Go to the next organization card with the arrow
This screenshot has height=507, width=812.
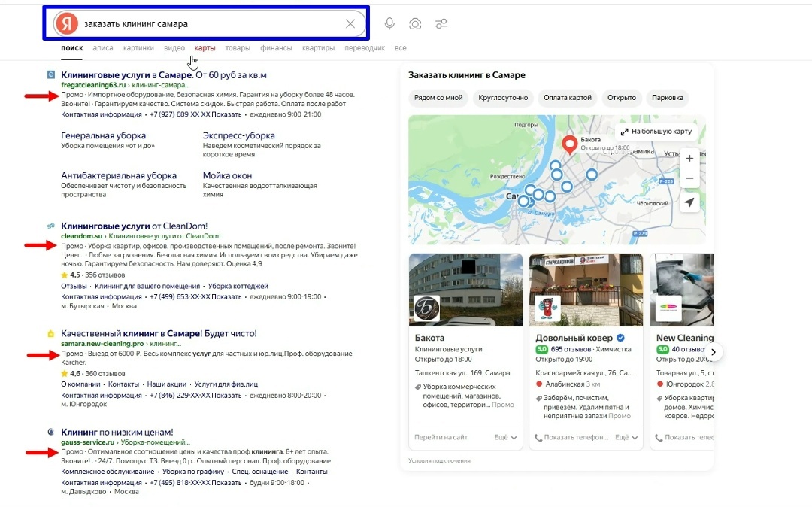pyautogui.click(x=713, y=352)
